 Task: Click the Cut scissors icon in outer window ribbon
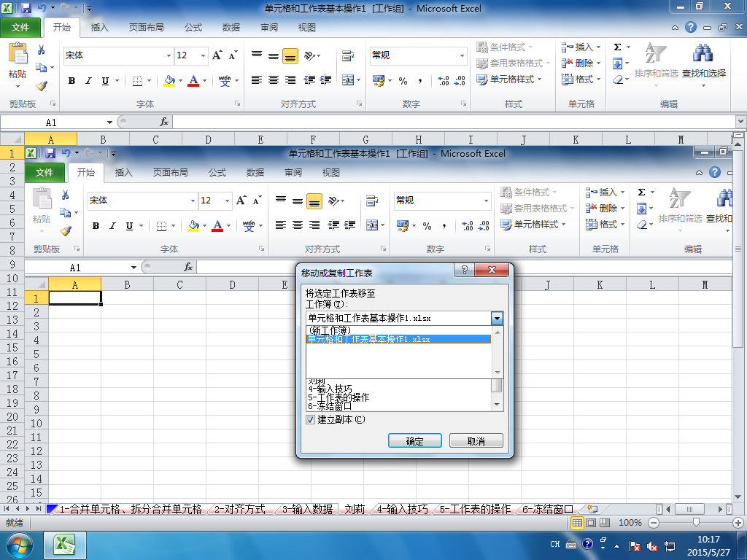(x=42, y=50)
